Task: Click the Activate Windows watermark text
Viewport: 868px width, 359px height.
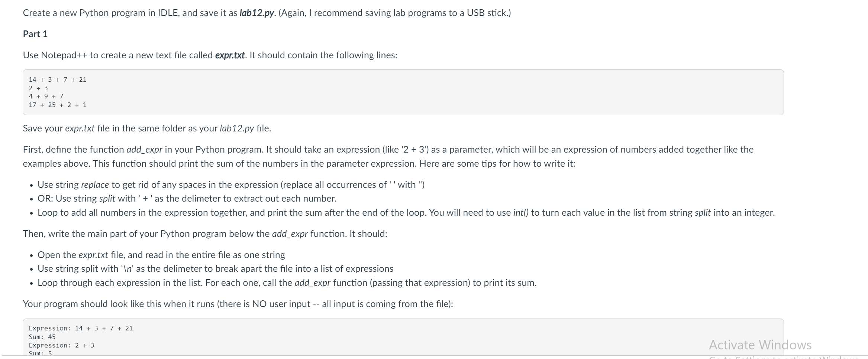Action: point(760,345)
